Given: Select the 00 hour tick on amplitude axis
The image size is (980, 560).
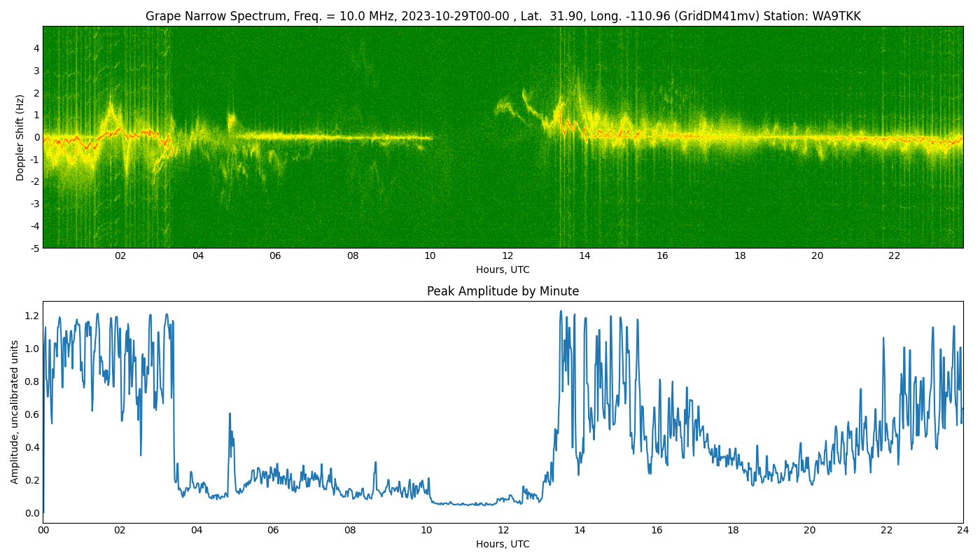Looking at the screenshot, I should click(x=43, y=531).
